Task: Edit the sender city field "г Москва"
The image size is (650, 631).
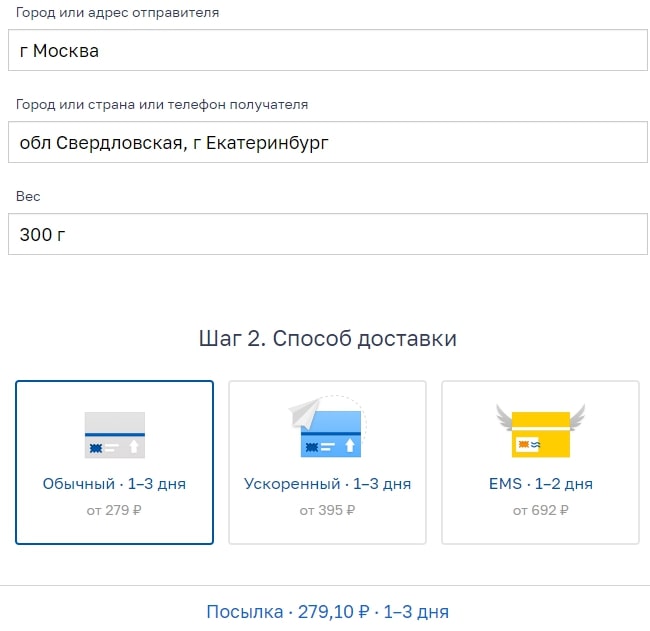Action: [327, 50]
